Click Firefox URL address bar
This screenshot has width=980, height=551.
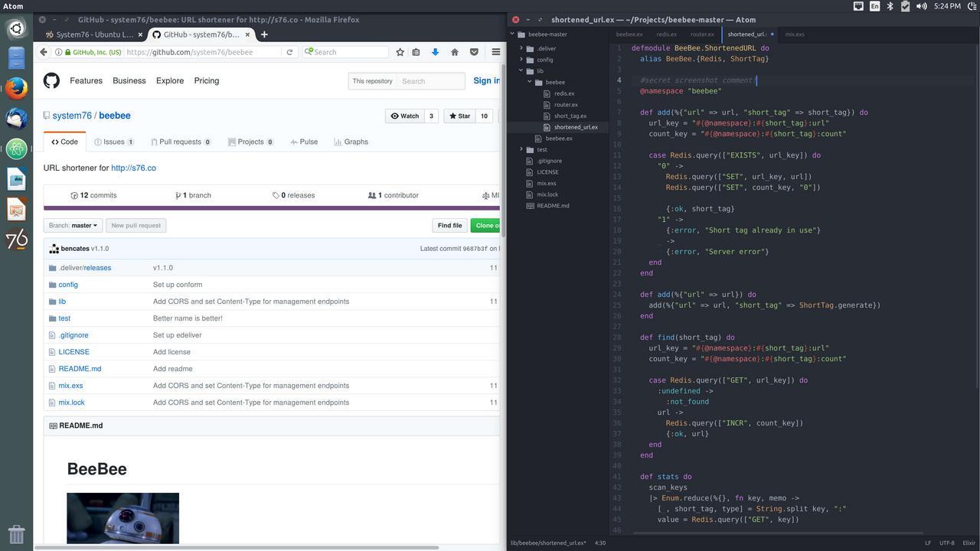point(203,52)
